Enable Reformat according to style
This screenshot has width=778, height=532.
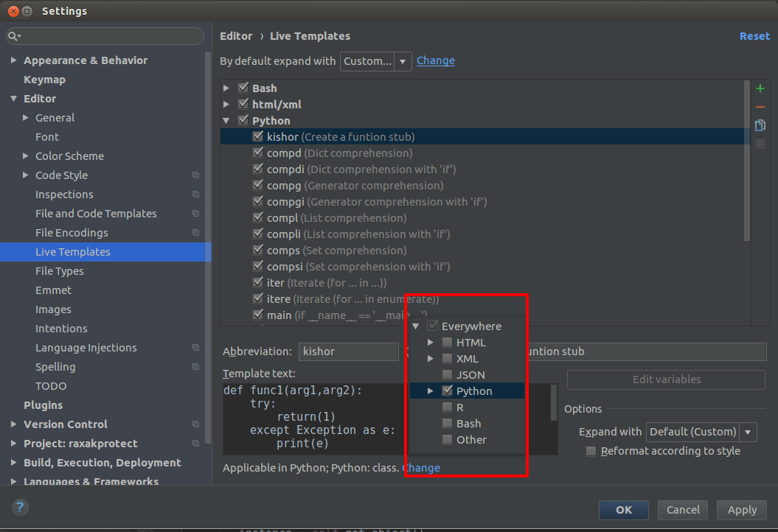coord(591,451)
